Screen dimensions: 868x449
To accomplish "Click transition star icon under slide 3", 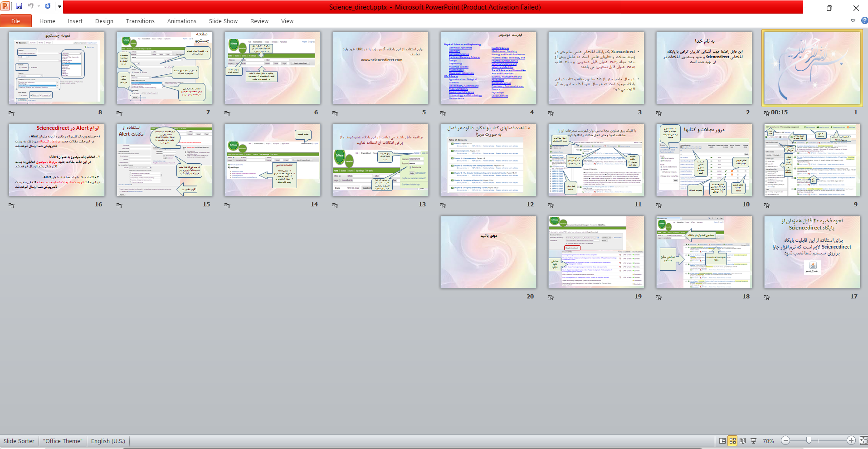I will [551, 113].
